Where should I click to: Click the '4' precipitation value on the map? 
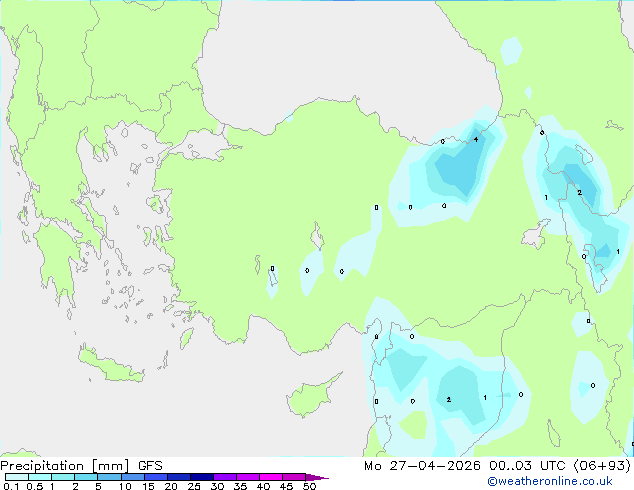coord(476,139)
